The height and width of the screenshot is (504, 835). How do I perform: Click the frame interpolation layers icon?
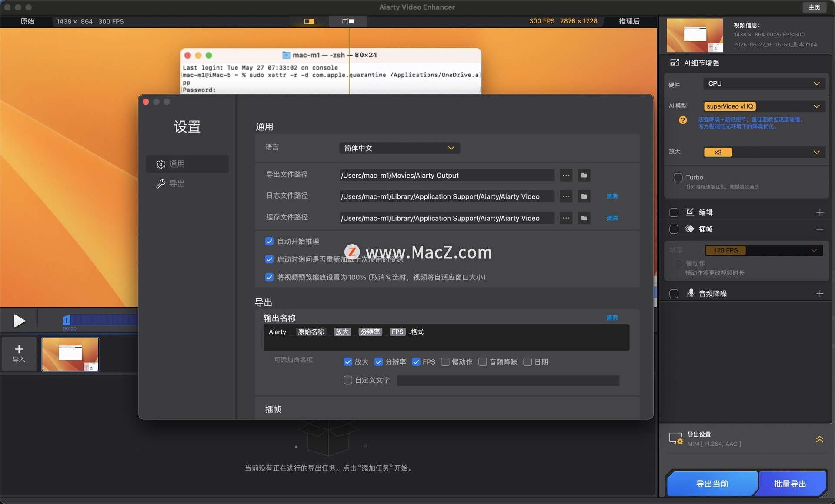(x=689, y=229)
